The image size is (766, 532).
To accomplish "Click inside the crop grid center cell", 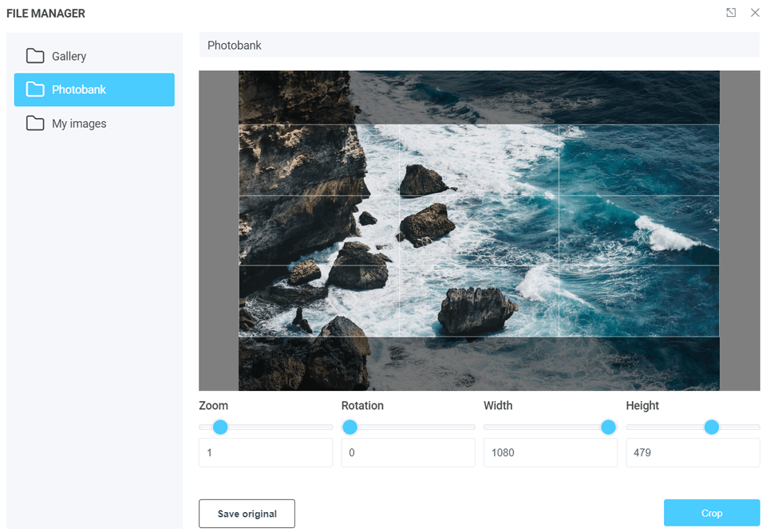I will tap(479, 231).
